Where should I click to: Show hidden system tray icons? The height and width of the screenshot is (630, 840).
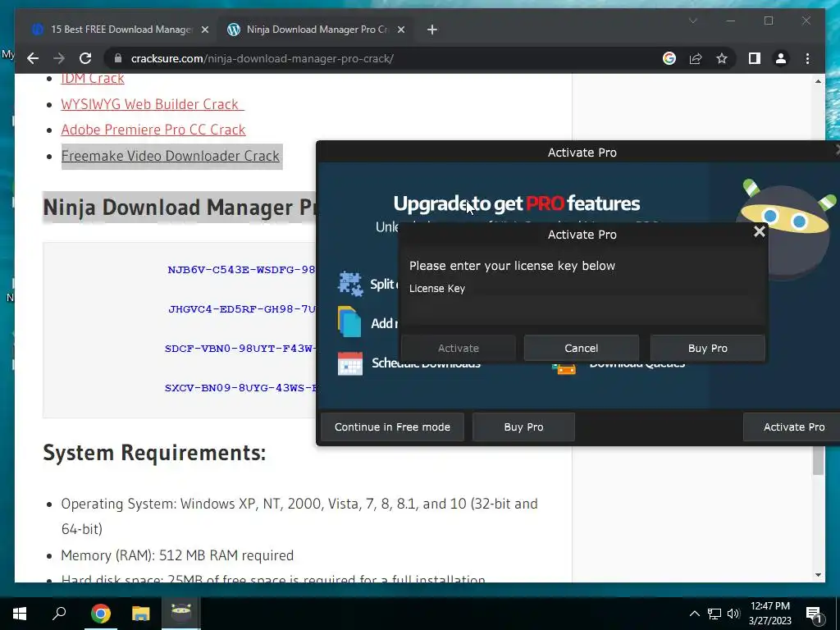(694, 614)
